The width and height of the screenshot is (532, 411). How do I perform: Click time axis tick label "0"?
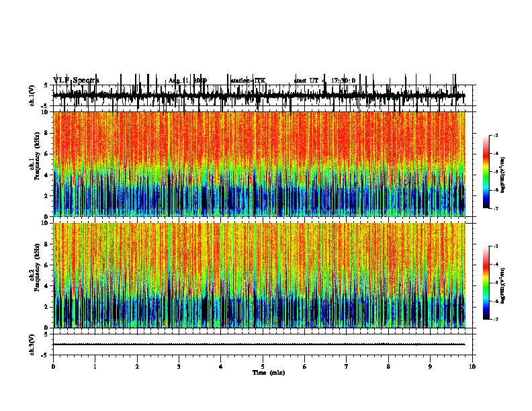pyautogui.click(x=53, y=367)
